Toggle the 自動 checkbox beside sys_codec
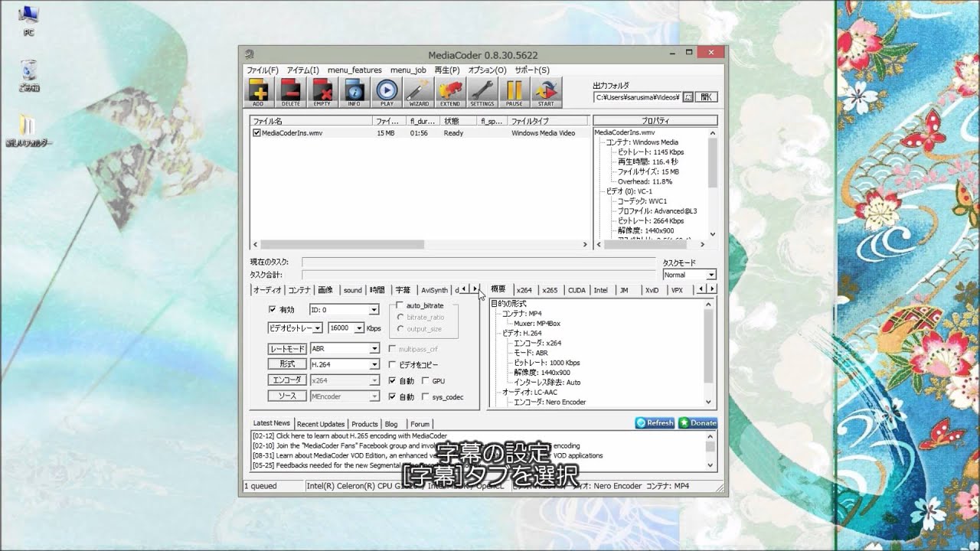Viewport: 980px width, 551px height. (393, 397)
